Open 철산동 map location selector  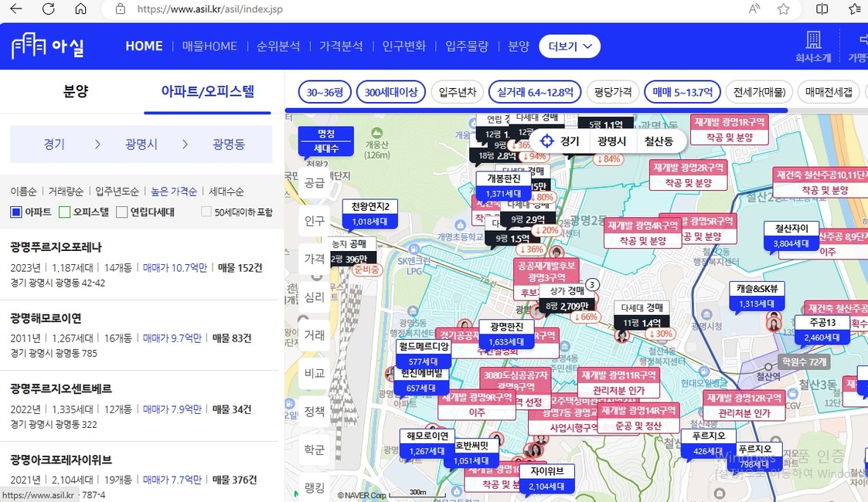point(659,141)
